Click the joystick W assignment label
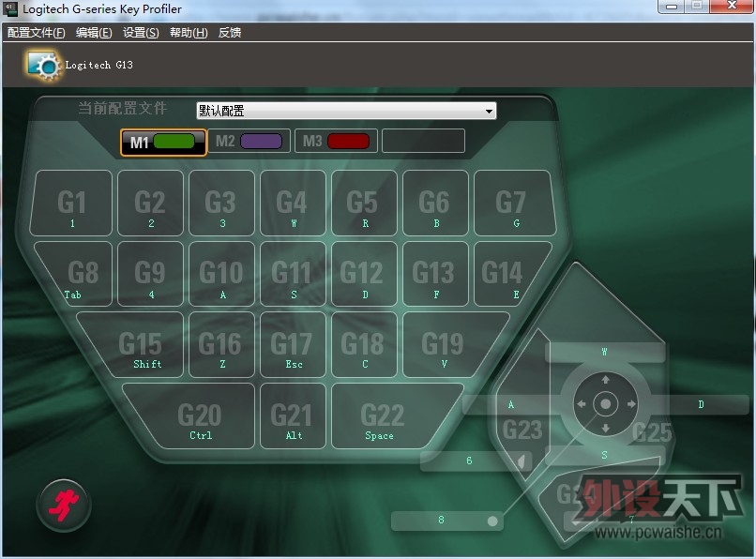The width and height of the screenshot is (756, 559). click(x=605, y=352)
